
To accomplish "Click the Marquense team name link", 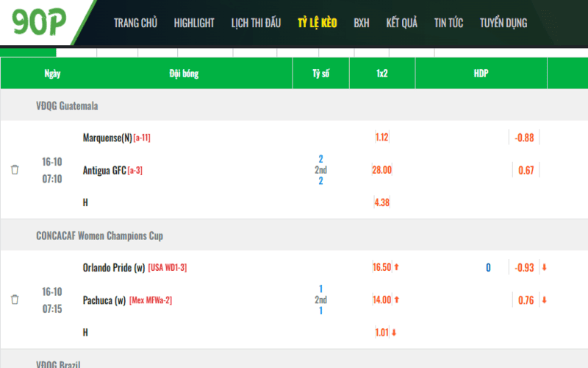I will [107, 138].
